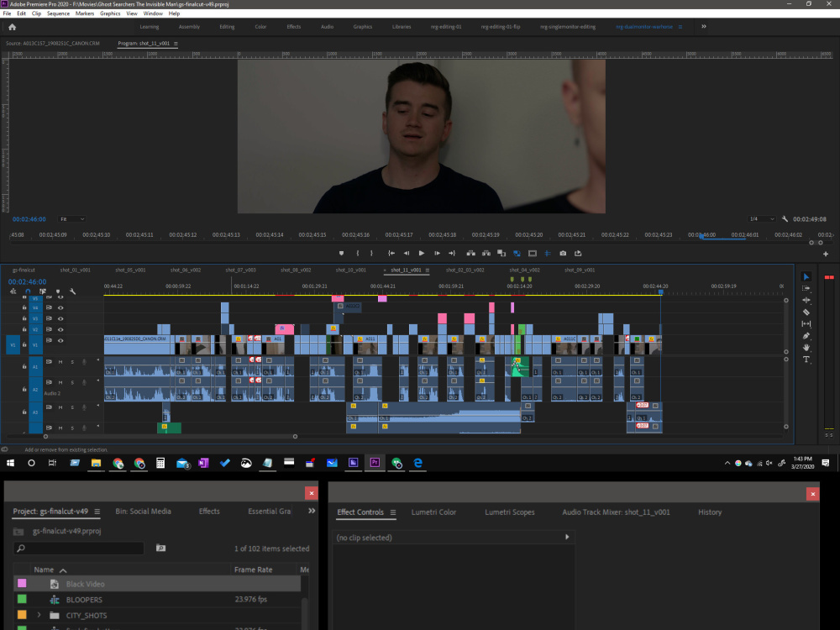Expand the CITY_SHOTS bin
The width and height of the screenshot is (840, 630).
39,615
